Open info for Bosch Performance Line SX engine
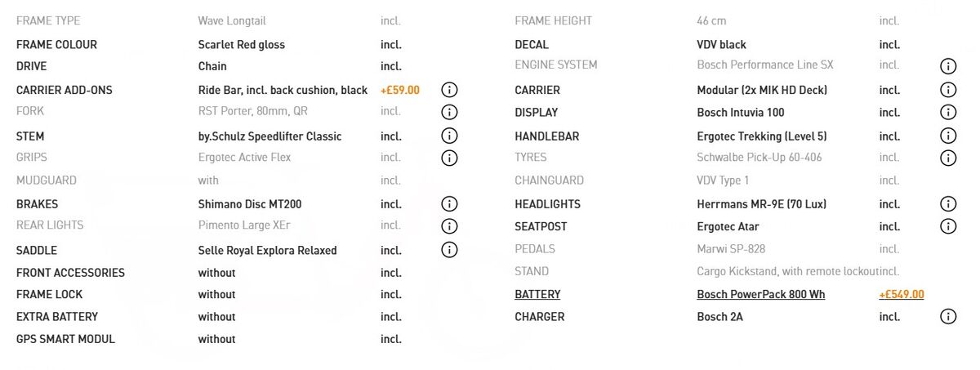Screen dimensions: 980x370 (x=948, y=66)
